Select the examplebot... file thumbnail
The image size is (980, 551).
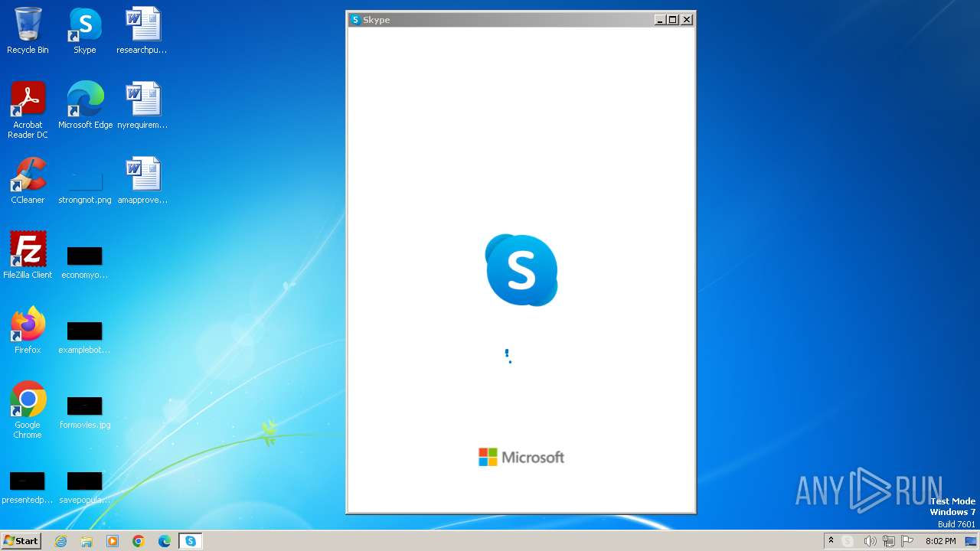click(x=85, y=336)
